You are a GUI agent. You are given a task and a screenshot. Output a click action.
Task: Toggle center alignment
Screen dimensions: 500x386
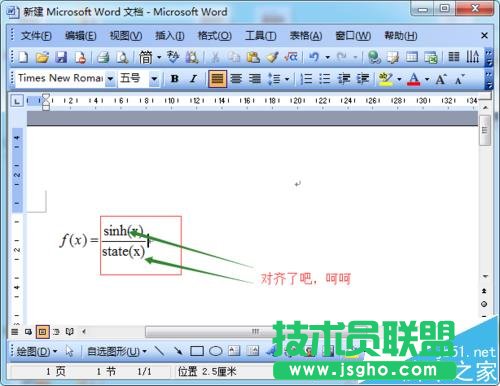(x=236, y=79)
